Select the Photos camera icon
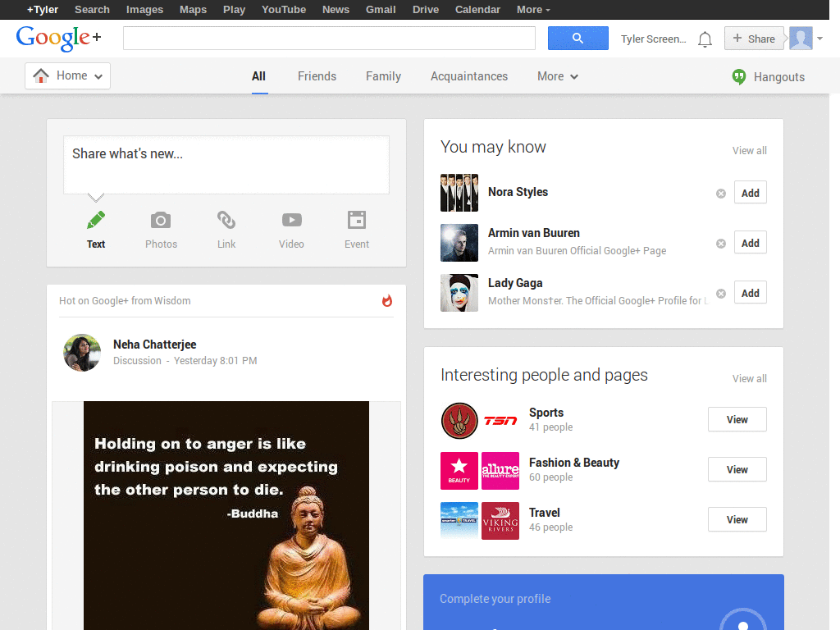The width and height of the screenshot is (840, 630). coord(161,220)
